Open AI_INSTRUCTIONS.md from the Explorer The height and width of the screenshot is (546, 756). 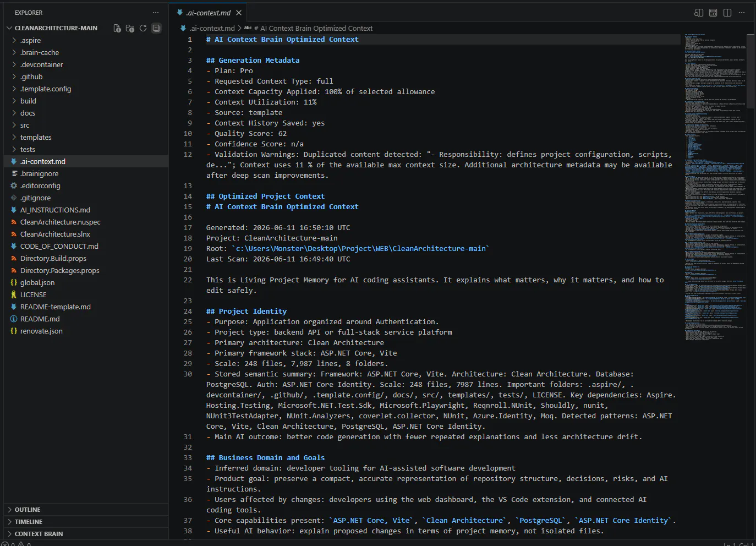pyautogui.click(x=86, y=210)
